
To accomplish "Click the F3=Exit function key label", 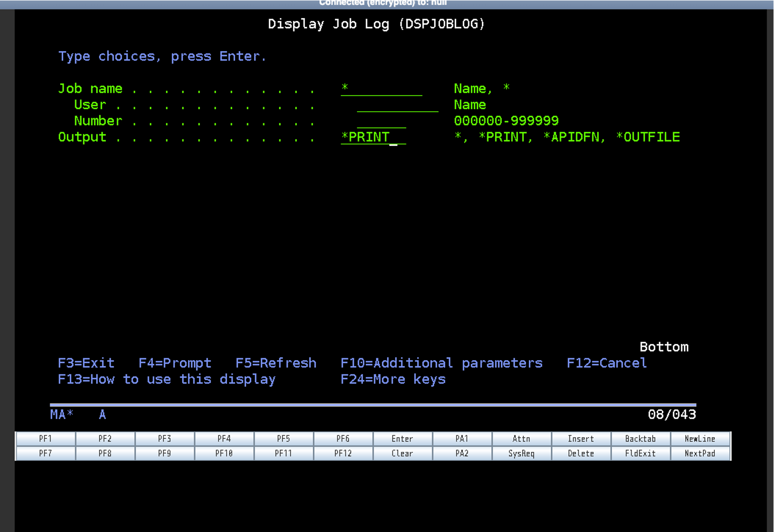I will 86,363.
